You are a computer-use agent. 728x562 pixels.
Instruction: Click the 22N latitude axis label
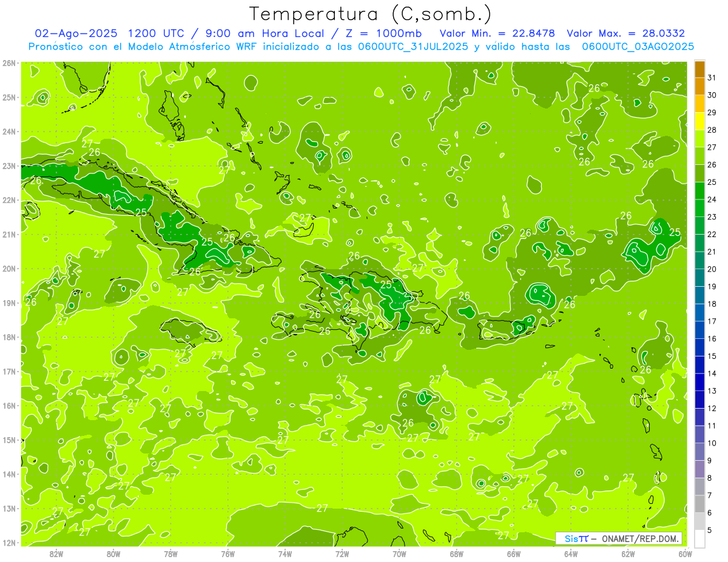pos(9,200)
